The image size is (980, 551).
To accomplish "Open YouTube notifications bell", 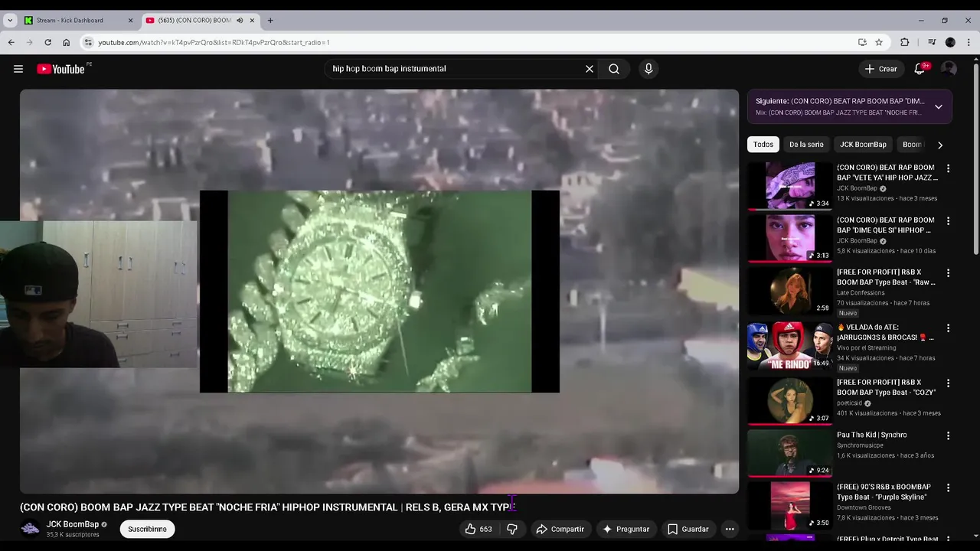I will [920, 69].
